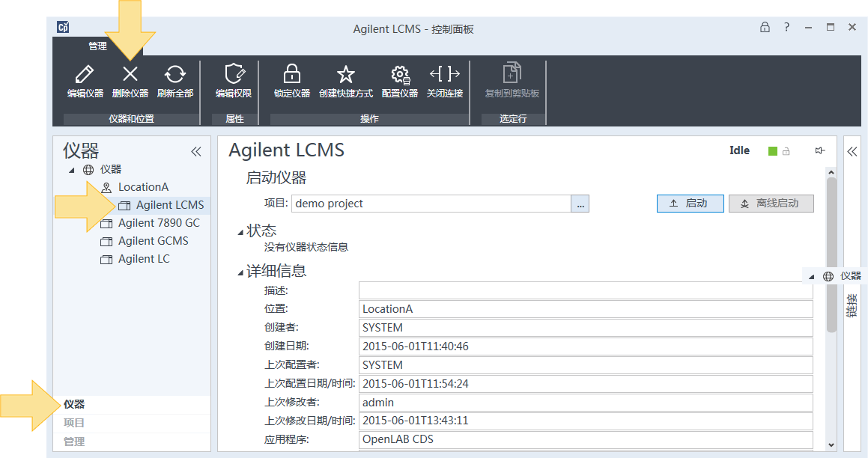Collapse the 详细信息 section triangle
868x458 pixels.
240,272
